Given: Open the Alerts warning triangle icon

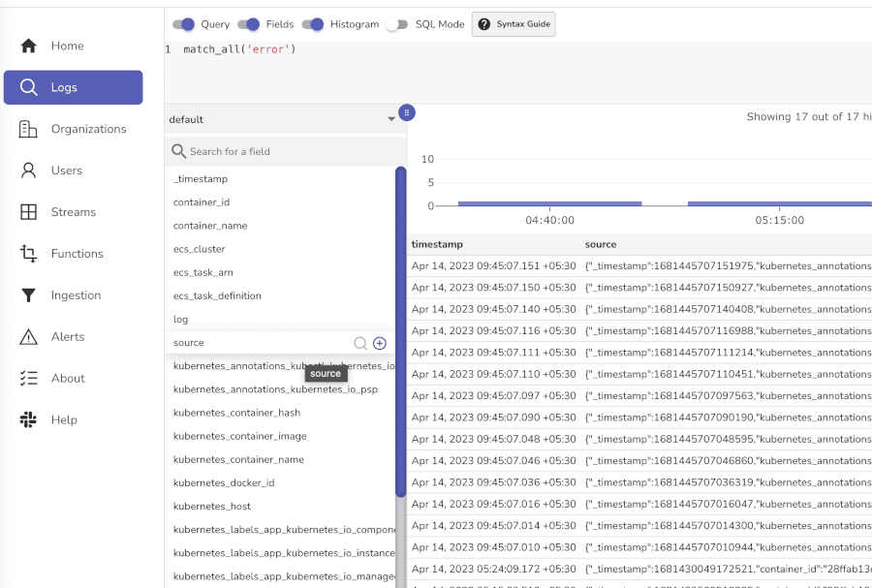Looking at the screenshot, I should [x=28, y=337].
